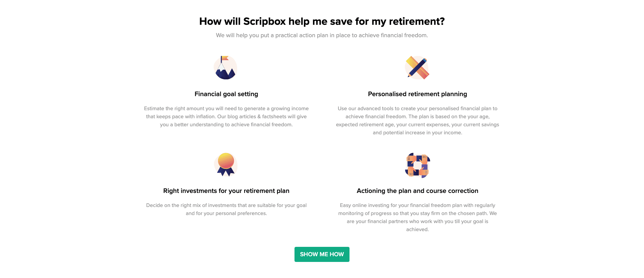Click Right investments for your retirement plan heading

[x=226, y=191]
